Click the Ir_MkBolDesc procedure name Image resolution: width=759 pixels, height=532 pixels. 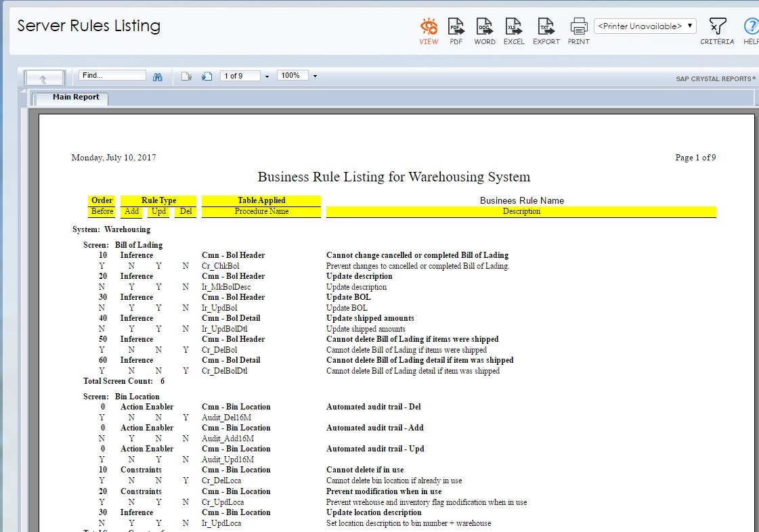[x=226, y=287]
